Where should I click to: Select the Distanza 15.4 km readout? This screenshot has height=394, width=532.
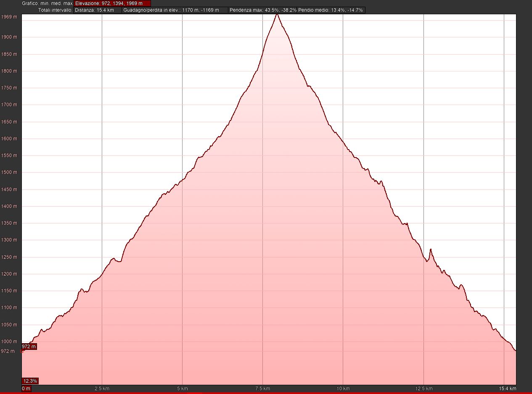(x=98, y=10)
